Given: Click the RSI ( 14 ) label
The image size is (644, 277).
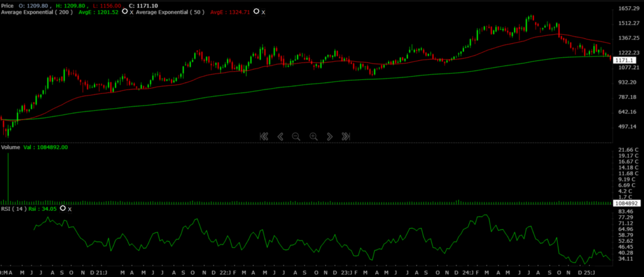Looking at the screenshot, I should click(14, 209).
